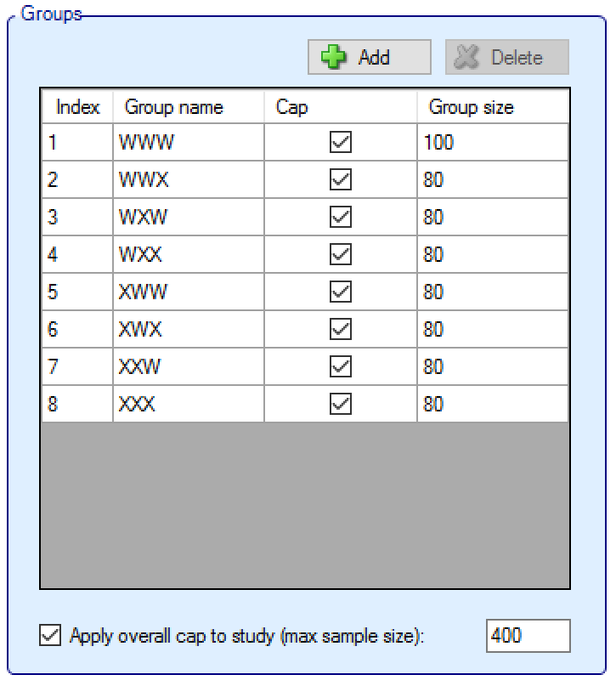Disable Cap for WXX group
The height and width of the screenshot is (686, 616).
click(340, 255)
